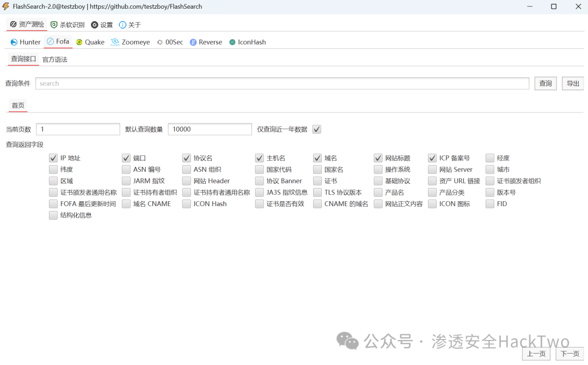Switch to the 00Sec tab
The height and width of the screenshot is (365, 588).
(x=170, y=42)
